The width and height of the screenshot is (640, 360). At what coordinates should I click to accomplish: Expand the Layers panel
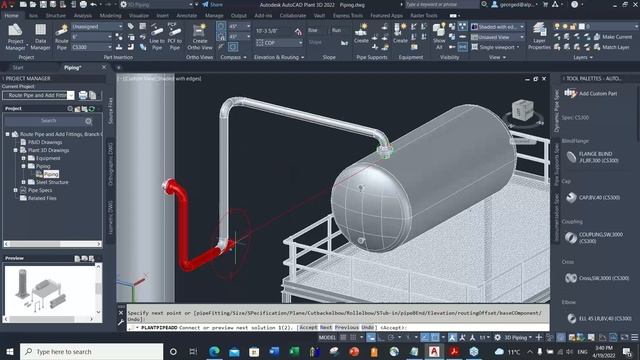coord(582,58)
